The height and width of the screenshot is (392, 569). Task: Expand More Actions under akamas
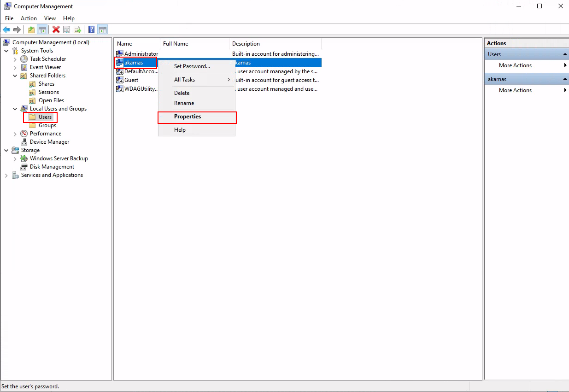pos(515,90)
